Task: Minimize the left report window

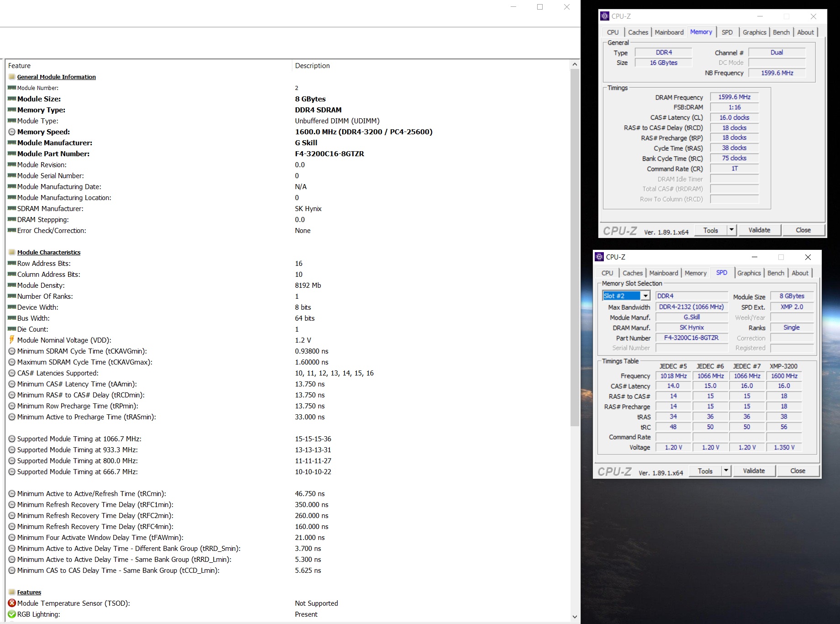Action: 513,7
